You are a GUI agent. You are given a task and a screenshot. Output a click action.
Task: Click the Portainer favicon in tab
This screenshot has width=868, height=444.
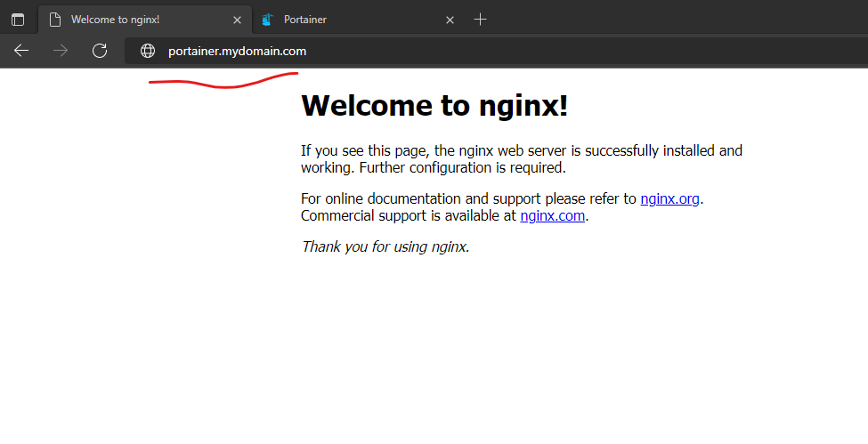coord(267,20)
